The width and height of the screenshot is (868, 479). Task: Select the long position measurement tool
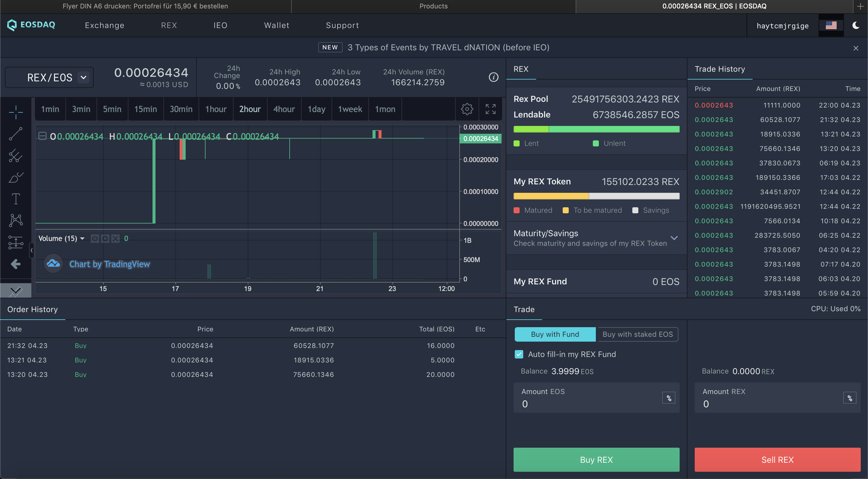pos(16,242)
